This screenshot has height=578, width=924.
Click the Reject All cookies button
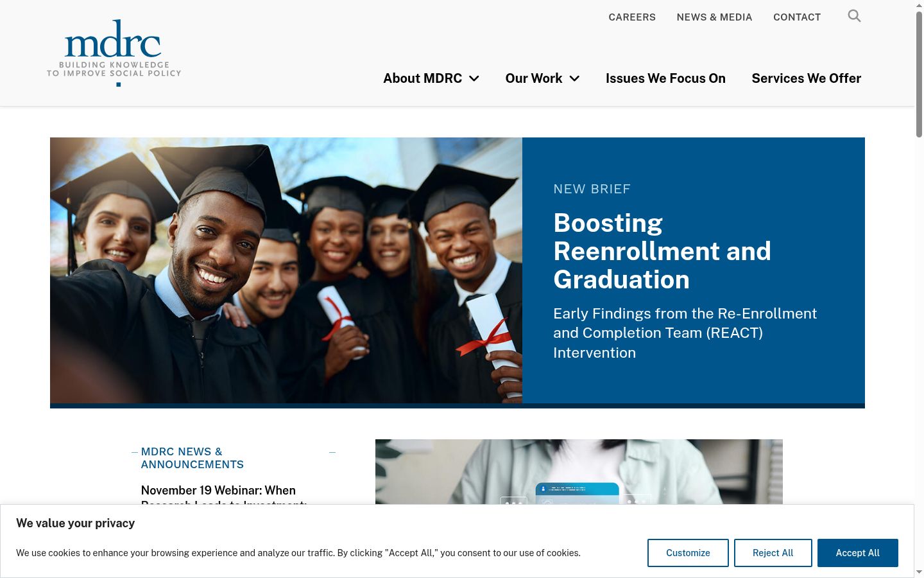pos(773,553)
